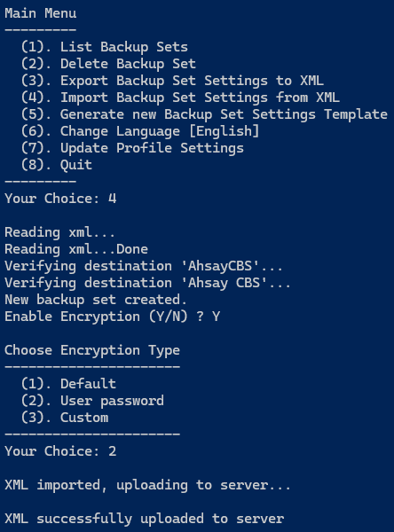Click the 'New backup set created.' message
Image resolution: width=394 pixels, height=532 pixels.
(96, 300)
